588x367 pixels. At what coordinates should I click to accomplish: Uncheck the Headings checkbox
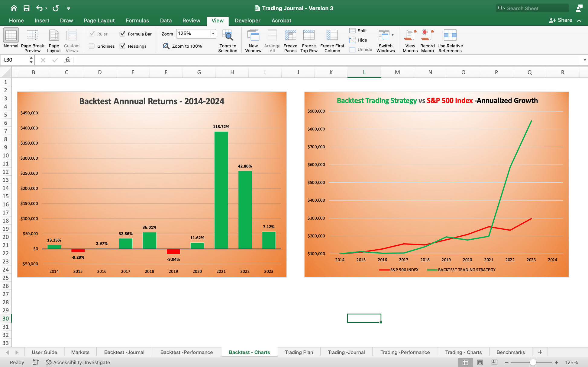[123, 46]
